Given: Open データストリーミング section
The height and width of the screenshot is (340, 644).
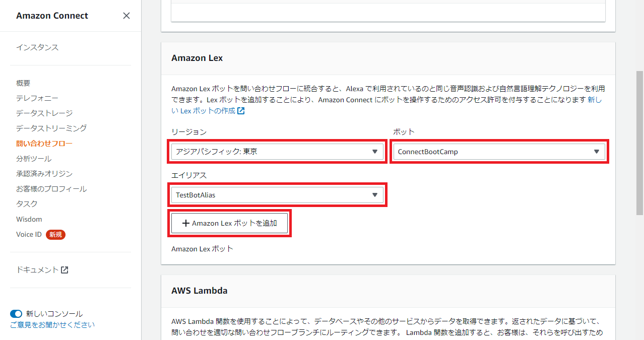Looking at the screenshot, I should click(x=51, y=128).
